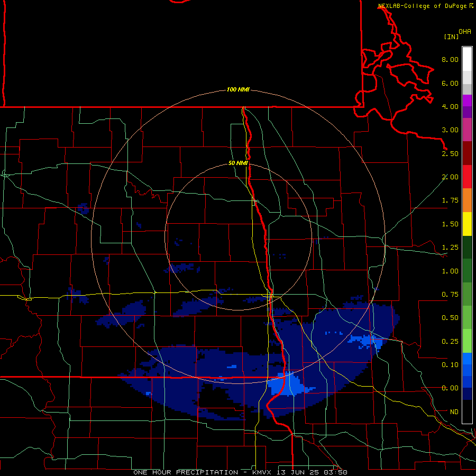Click the magenta swatch above 4.00
476x476 pixels.
pyautogui.click(x=467, y=100)
